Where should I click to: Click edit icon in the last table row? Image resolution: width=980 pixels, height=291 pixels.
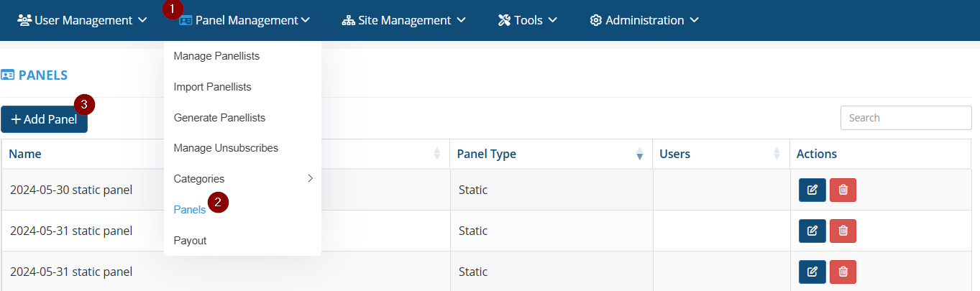click(x=812, y=272)
